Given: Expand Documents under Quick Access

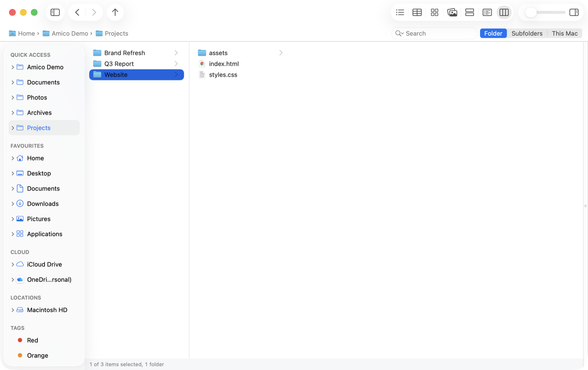Looking at the screenshot, I should (13, 82).
